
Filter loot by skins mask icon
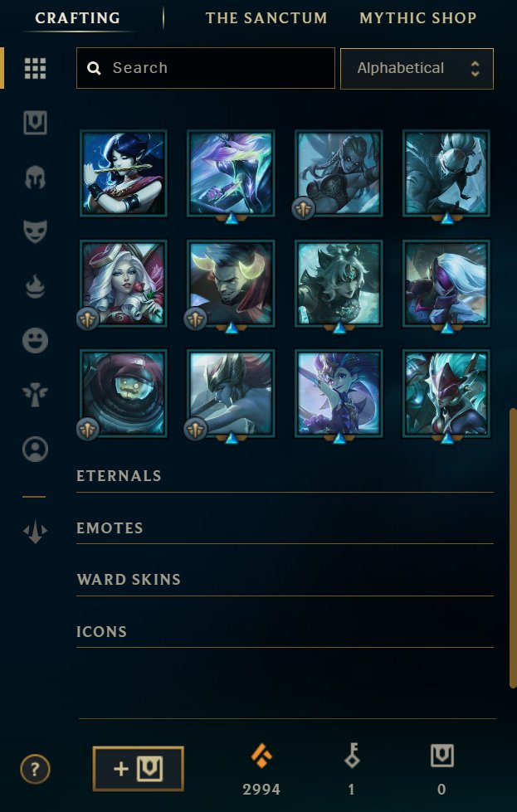click(35, 231)
